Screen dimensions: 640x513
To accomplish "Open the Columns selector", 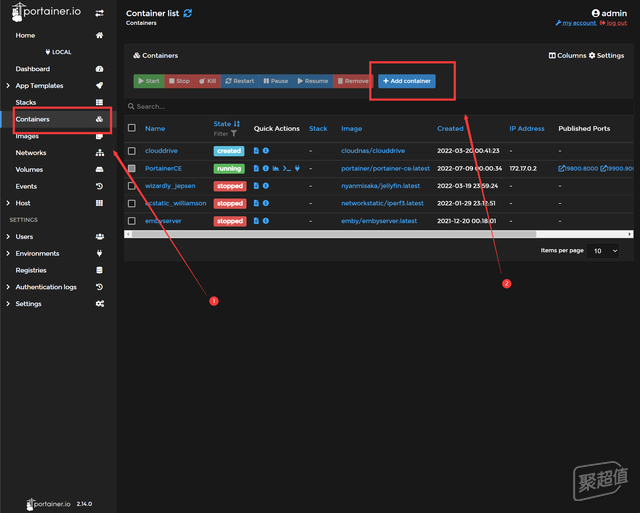I will (567, 56).
